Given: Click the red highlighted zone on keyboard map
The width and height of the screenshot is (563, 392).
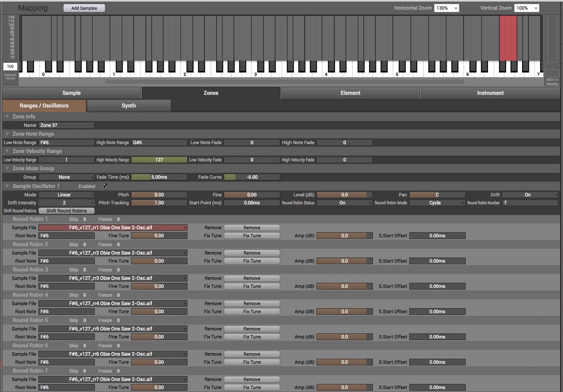Looking at the screenshot, I should 508,38.
